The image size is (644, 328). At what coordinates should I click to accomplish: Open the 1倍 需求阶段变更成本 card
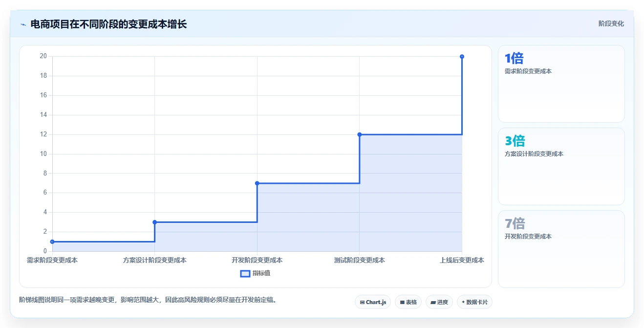(x=561, y=84)
